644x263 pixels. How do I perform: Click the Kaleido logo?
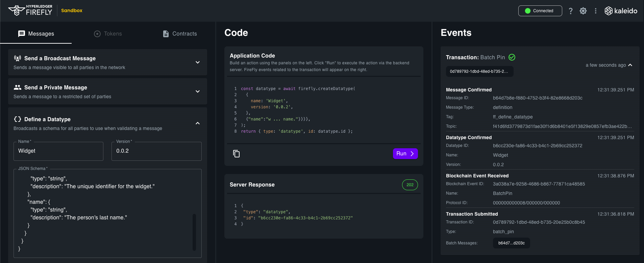[x=621, y=11]
